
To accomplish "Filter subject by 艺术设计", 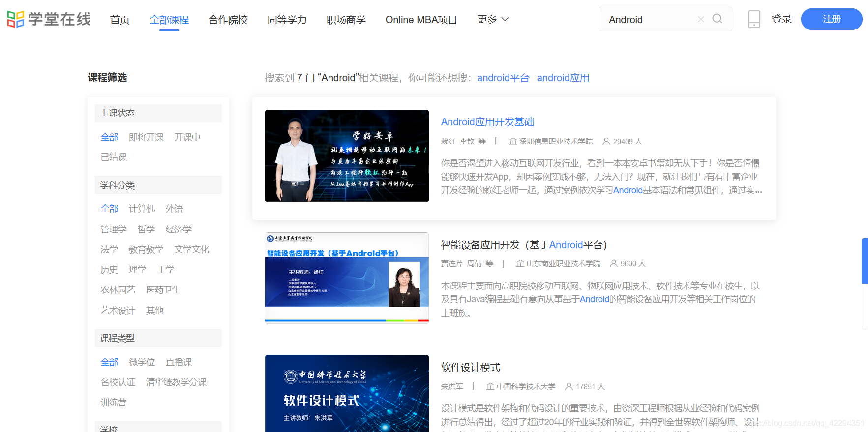I will point(118,311).
